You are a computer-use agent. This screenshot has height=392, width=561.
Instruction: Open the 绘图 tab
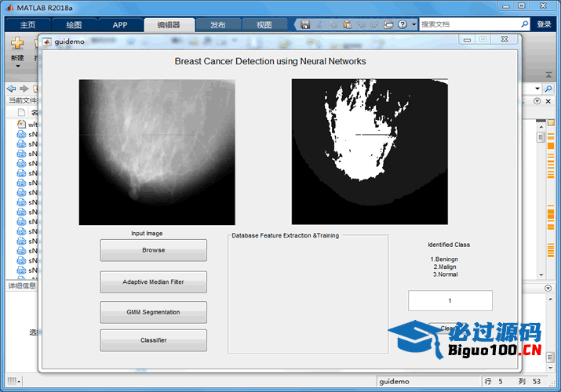(x=74, y=24)
